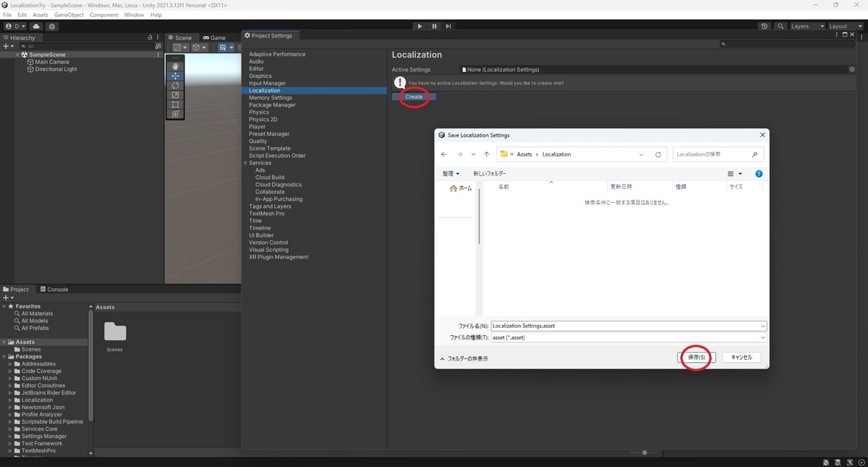Click up-folder arrow in Save dialog
Viewport: 868px width, 467px height.
(487, 154)
